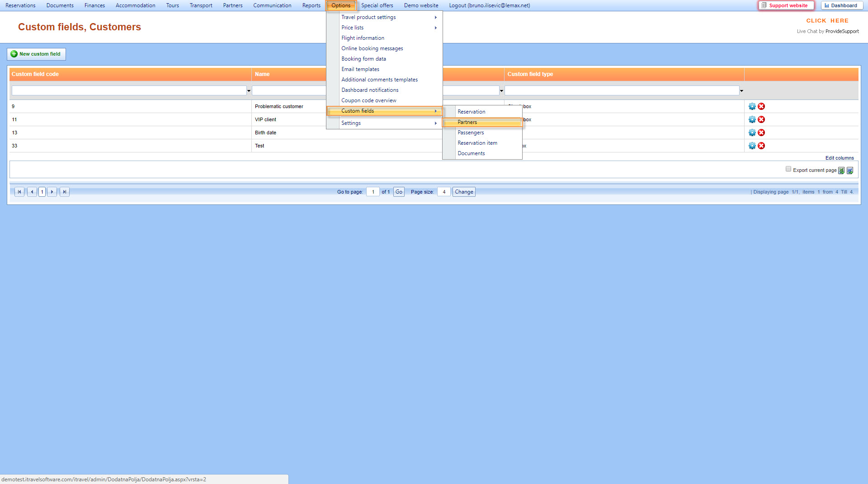The image size is (868, 484).
Task: Open Flight information menu entry
Action: pyautogui.click(x=384, y=38)
